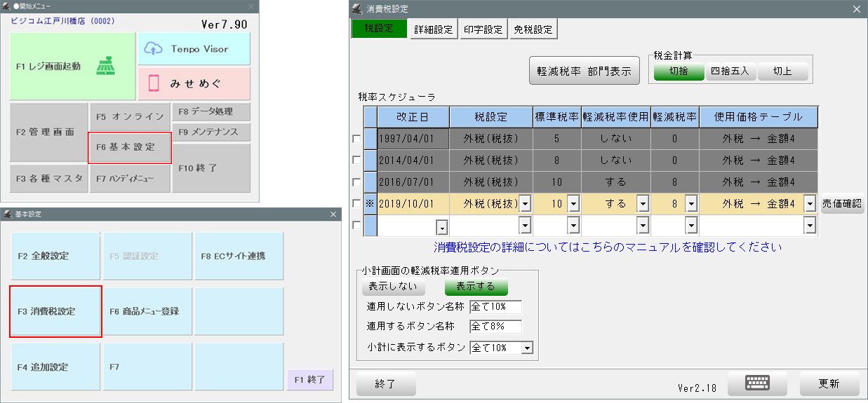Screen dimensions: 868x403
Task: Expand 税設定 dropdown in 2019/10/01 row
Action: pos(525,204)
